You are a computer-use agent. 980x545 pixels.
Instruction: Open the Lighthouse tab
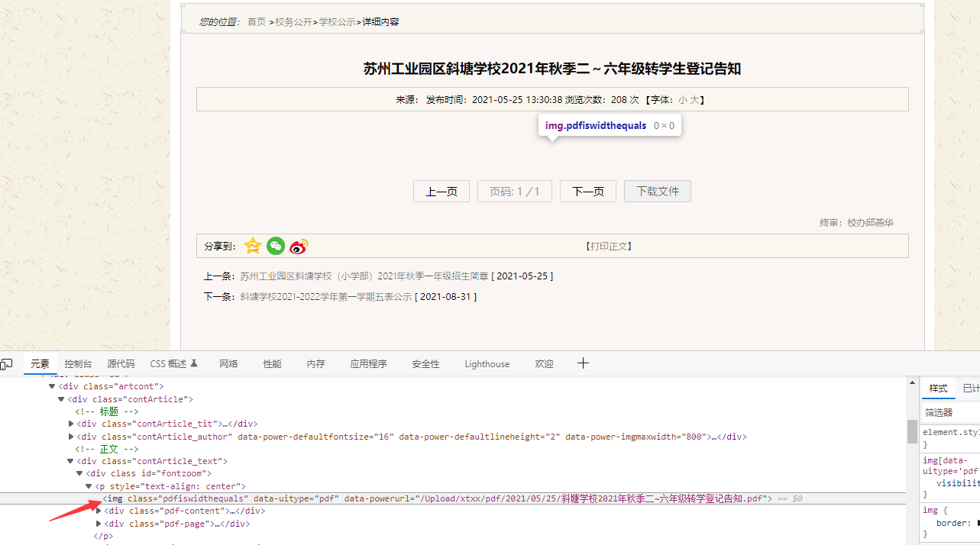(487, 364)
